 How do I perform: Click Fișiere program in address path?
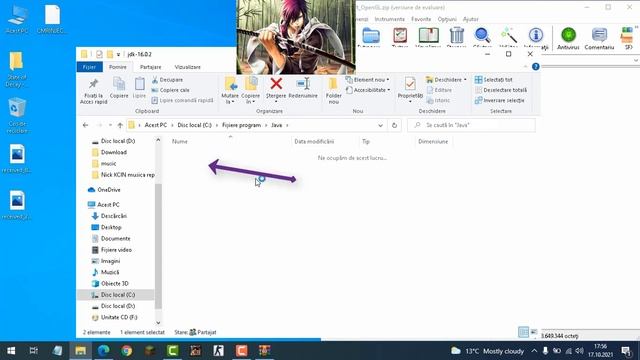(241, 125)
